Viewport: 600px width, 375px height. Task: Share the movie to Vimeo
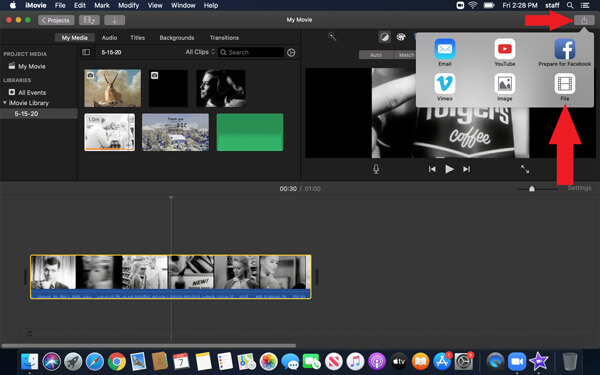coord(445,87)
